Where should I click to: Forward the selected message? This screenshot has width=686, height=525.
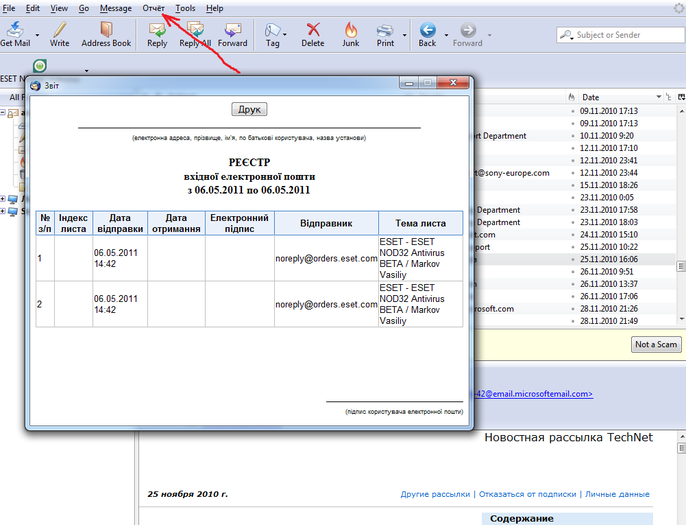(232, 34)
